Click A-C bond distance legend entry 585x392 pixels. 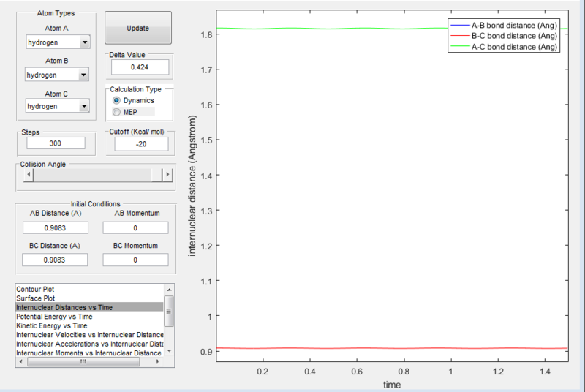504,47
